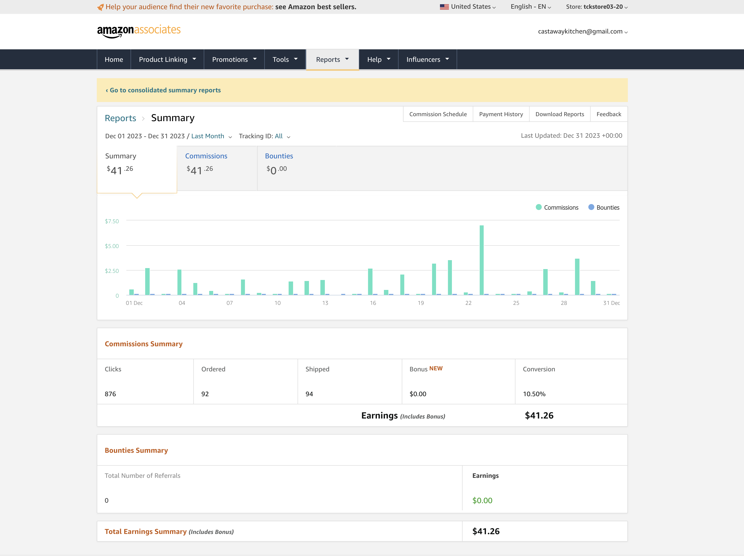Click the Clicks value 876

(x=110, y=394)
